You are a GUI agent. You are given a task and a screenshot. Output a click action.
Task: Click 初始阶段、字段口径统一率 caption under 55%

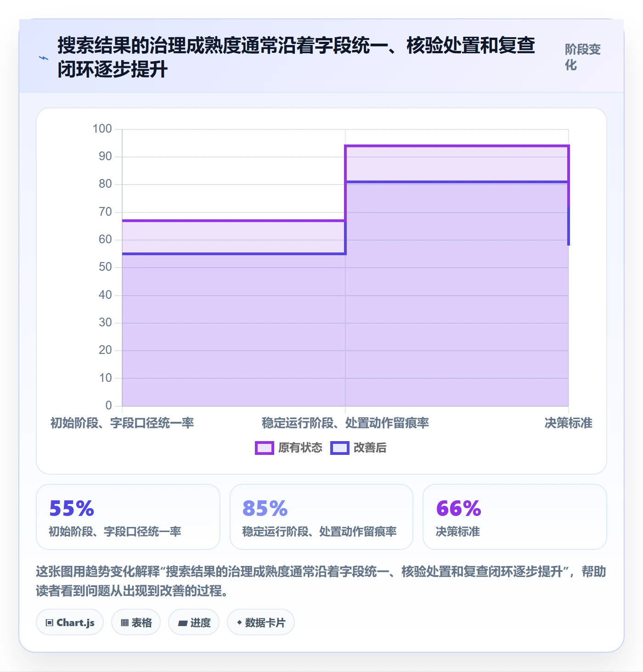pos(115,532)
